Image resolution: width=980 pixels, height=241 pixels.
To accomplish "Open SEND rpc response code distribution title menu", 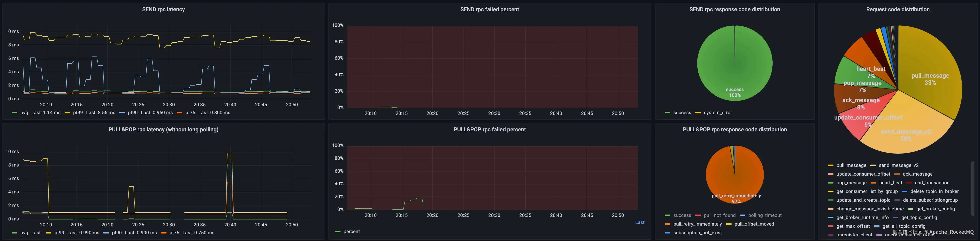I will click(734, 9).
